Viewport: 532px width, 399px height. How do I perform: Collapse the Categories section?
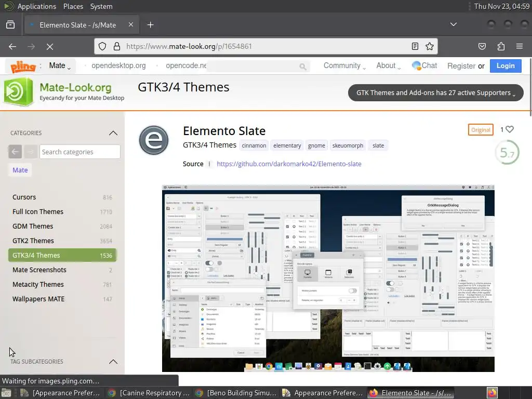click(113, 133)
